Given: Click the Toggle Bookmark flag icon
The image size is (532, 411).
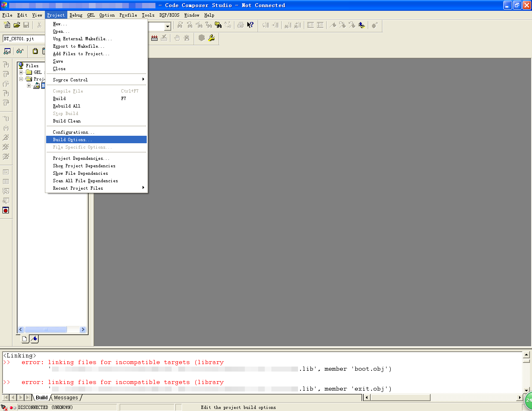Looking at the screenshot, I should (x=332, y=25).
